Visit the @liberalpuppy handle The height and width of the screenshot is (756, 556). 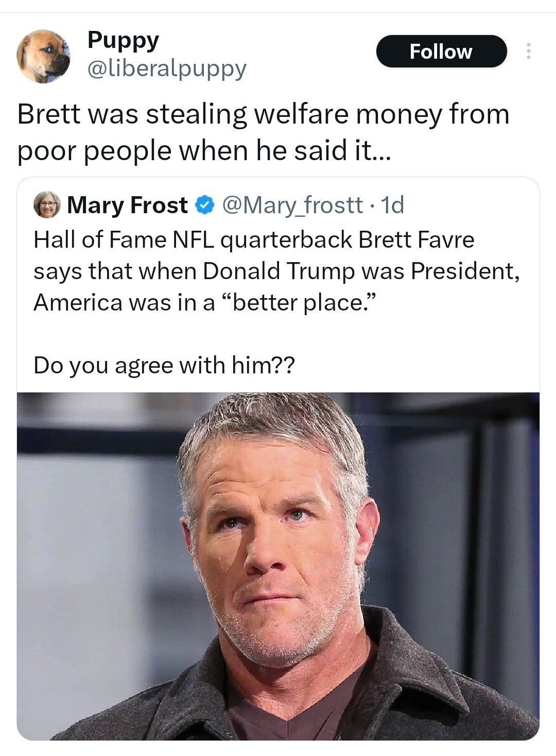click(167, 68)
